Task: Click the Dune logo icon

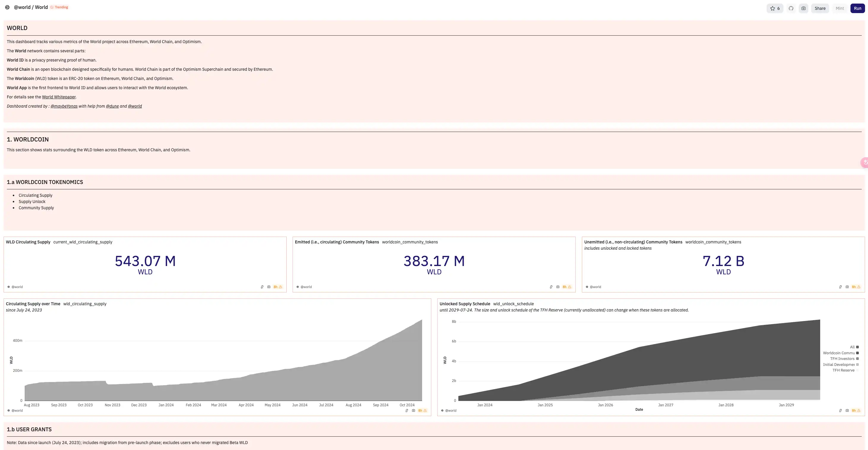Action: click(x=7, y=7)
